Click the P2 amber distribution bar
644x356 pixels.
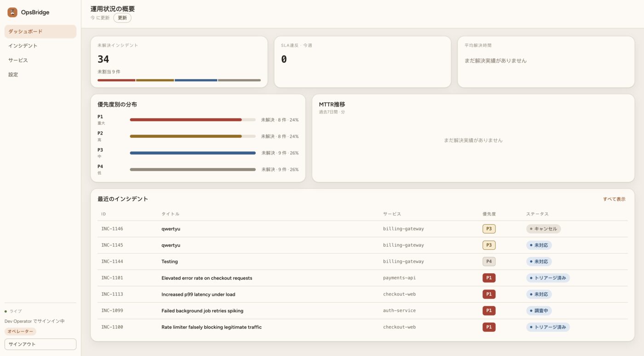tap(186, 136)
